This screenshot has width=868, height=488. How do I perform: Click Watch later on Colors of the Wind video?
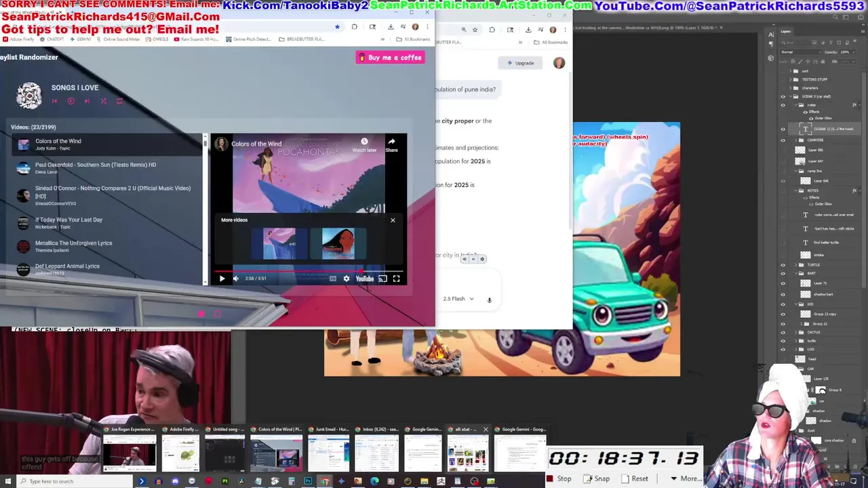coord(364,145)
